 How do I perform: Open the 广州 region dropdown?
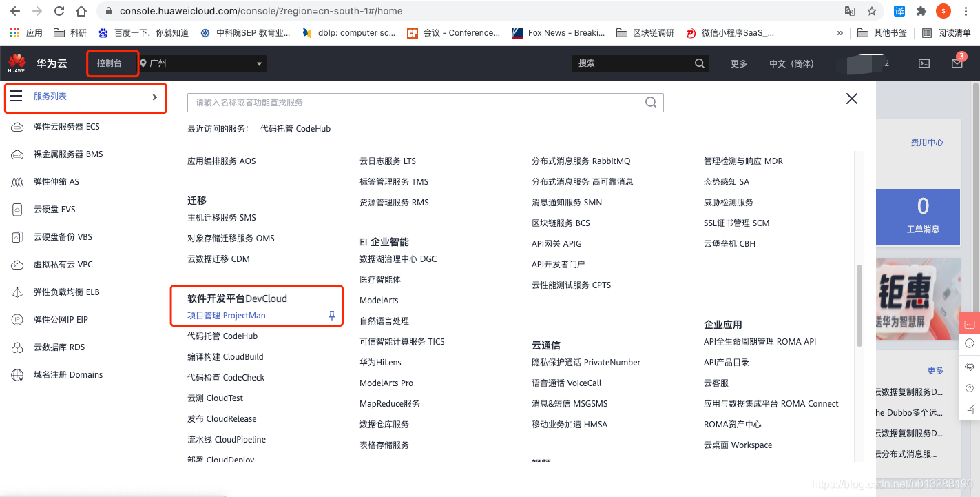point(202,63)
